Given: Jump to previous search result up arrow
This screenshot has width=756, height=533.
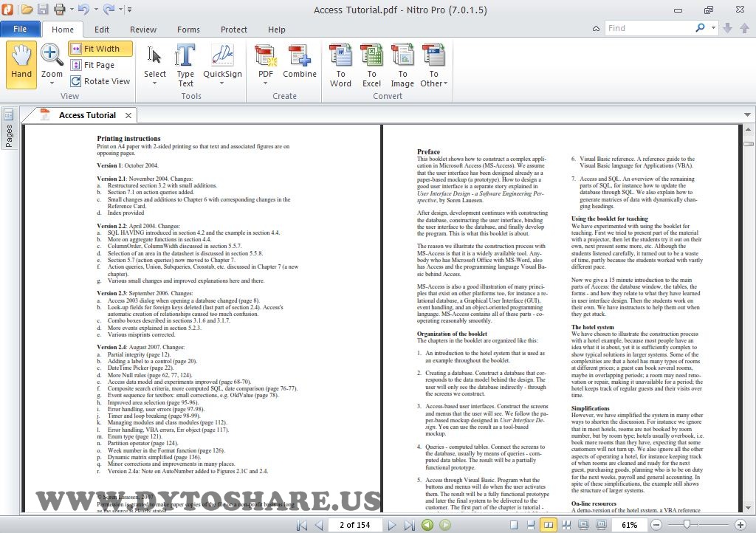Looking at the screenshot, I should pos(744,29).
